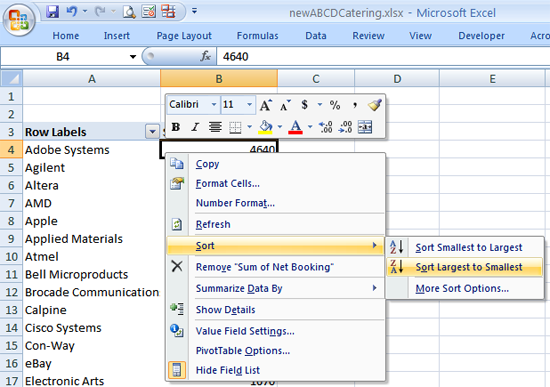Viewport: 550px width, 387px height.
Task: Merge and center cells icon
Action: click(x=365, y=127)
